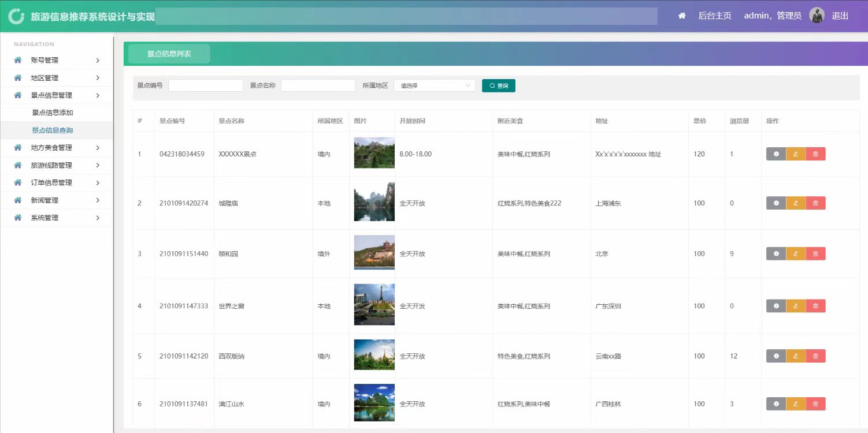Expand 订单信息管理 chevron

coord(98,182)
